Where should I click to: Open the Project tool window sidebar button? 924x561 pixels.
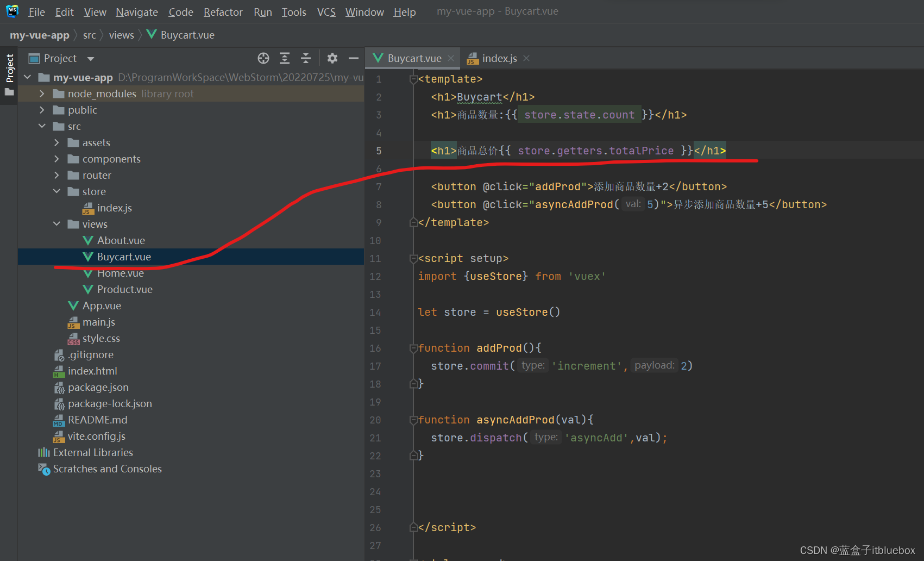tap(9, 68)
